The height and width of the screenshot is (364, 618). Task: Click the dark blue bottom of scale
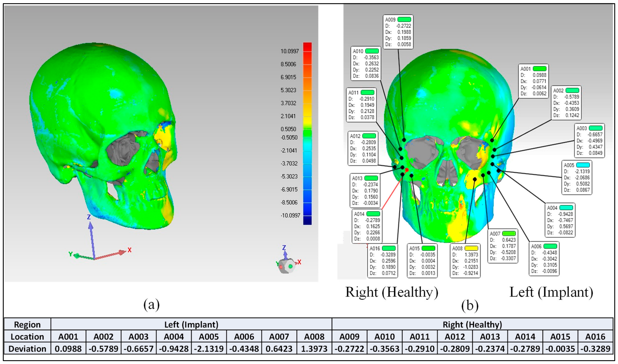tap(307, 220)
